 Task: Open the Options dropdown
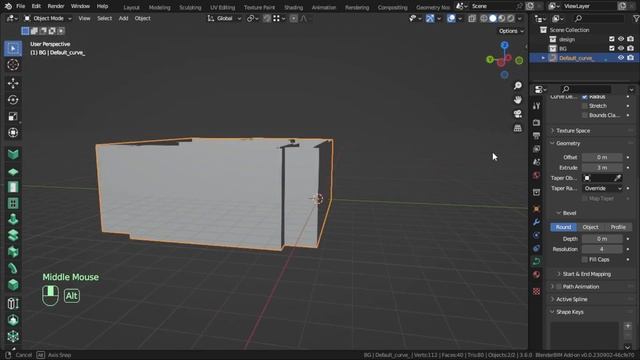pos(511,31)
